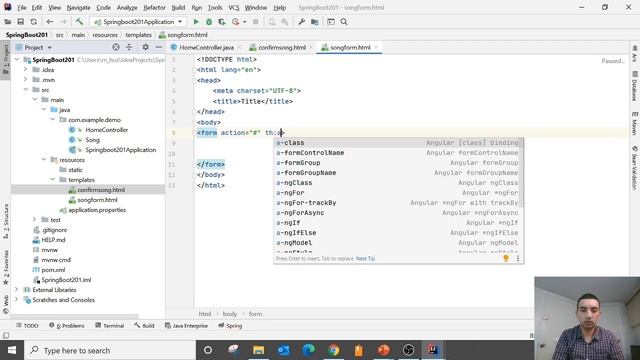Viewport: 640px width, 360px height.
Task: Switch to confirmsong.html editor tab
Action: click(282, 47)
